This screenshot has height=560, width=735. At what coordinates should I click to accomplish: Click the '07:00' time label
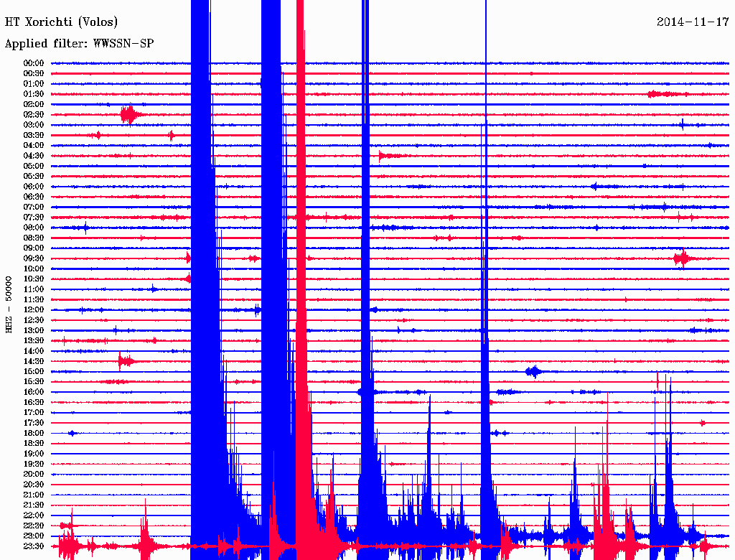[34, 207]
